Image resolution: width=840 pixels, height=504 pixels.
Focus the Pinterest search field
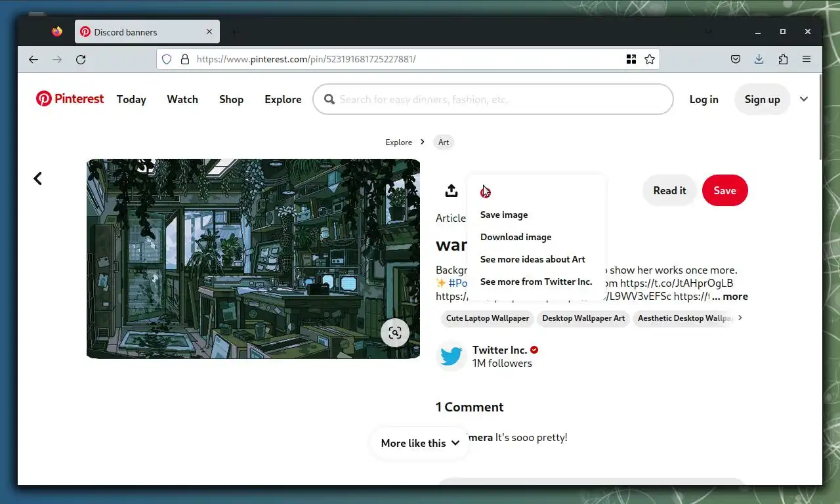493,99
